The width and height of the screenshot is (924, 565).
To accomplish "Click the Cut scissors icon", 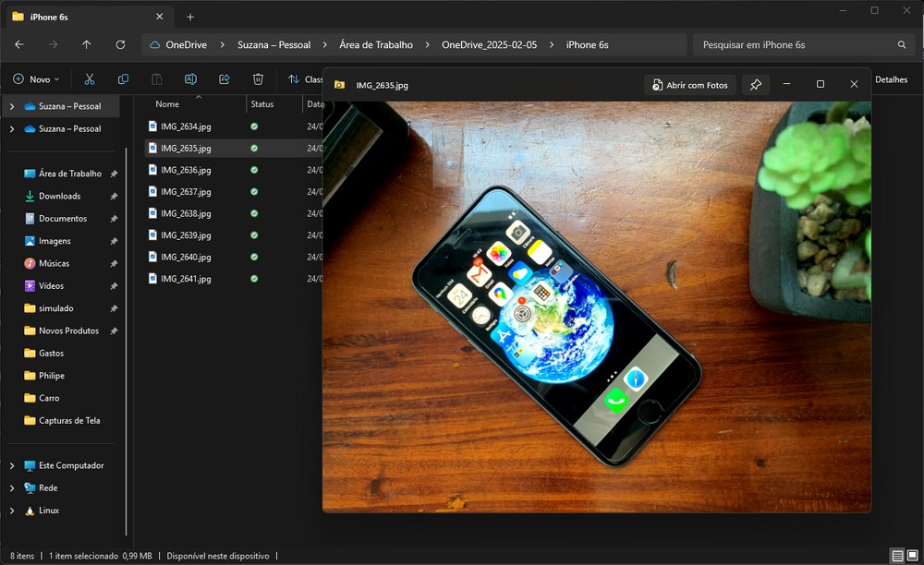I will pos(90,79).
